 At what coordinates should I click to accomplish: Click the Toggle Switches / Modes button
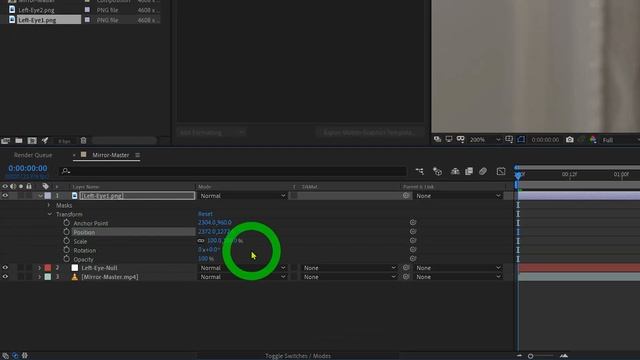tap(298, 356)
